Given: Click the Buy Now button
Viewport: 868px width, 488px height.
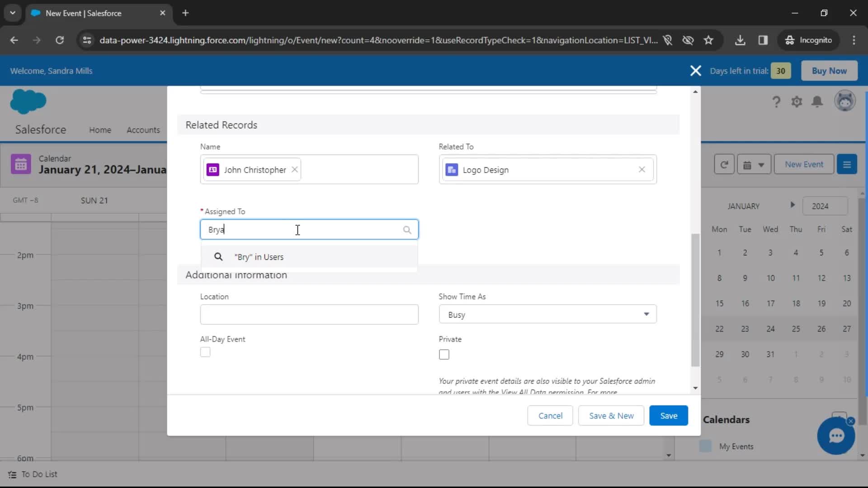Looking at the screenshot, I should [829, 71].
